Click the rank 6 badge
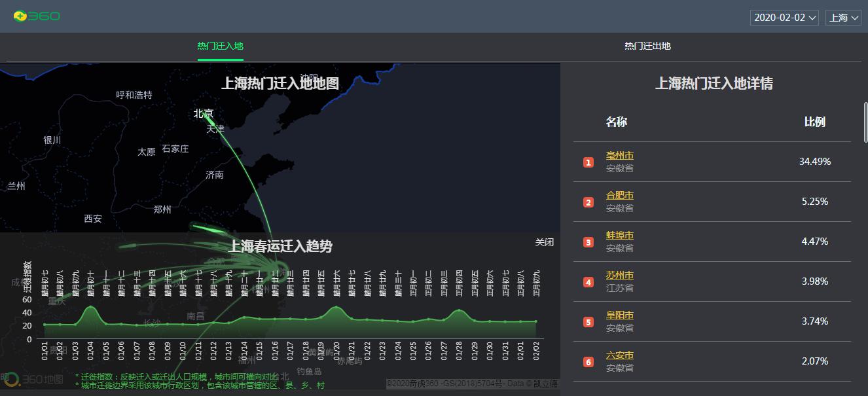 pos(588,362)
